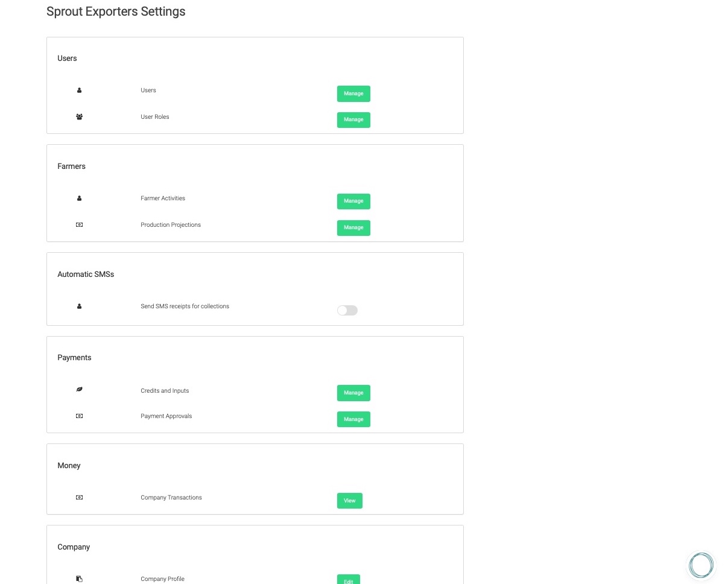
Task: Open Manage for Farmer Activities
Action: coord(353,201)
